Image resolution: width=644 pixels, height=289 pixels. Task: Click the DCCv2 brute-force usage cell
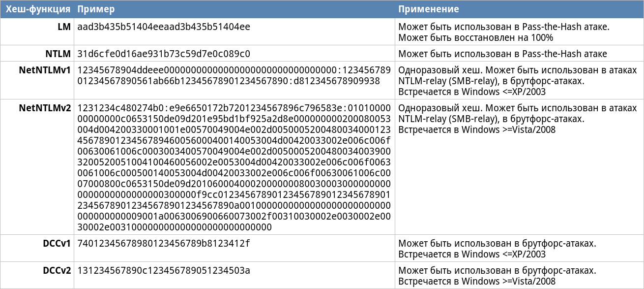click(x=497, y=276)
